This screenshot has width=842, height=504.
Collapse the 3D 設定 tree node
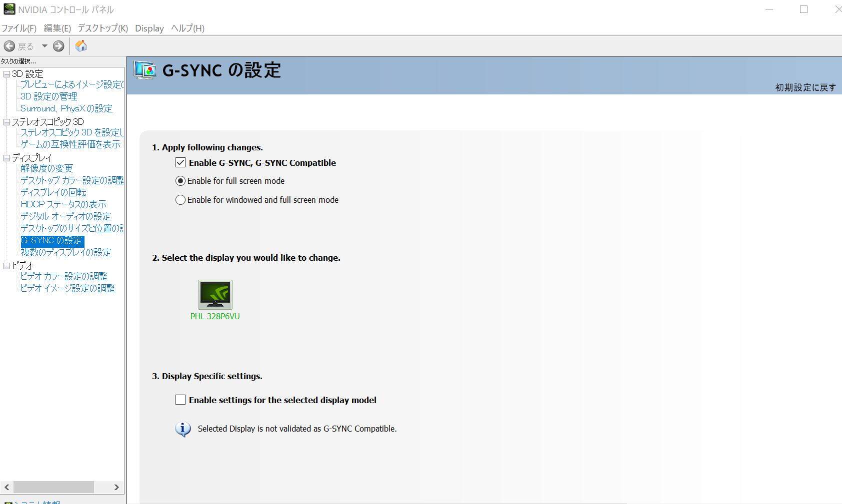(x=6, y=74)
